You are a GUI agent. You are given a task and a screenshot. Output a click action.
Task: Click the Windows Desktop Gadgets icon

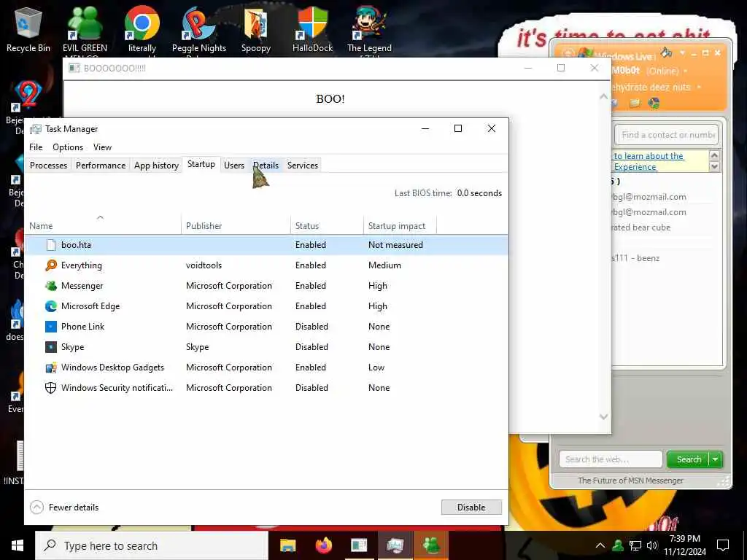pyautogui.click(x=51, y=367)
